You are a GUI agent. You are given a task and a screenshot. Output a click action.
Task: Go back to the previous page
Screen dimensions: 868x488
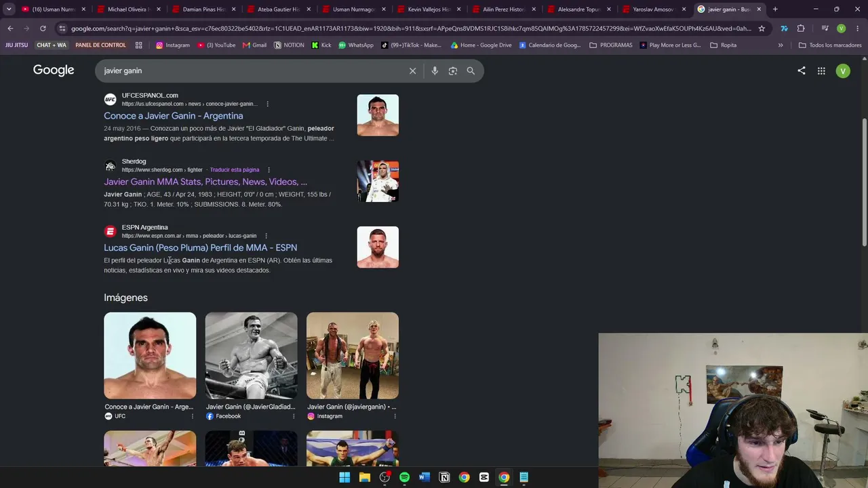click(10, 28)
